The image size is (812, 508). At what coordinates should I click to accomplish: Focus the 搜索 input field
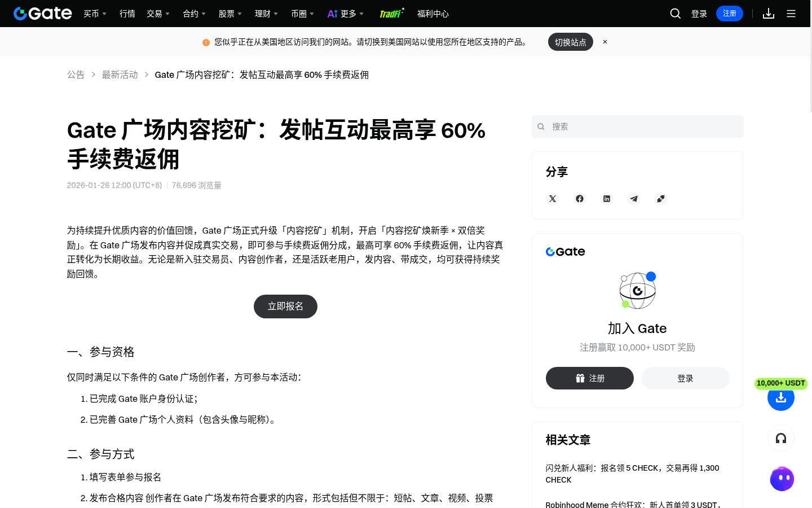638,126
